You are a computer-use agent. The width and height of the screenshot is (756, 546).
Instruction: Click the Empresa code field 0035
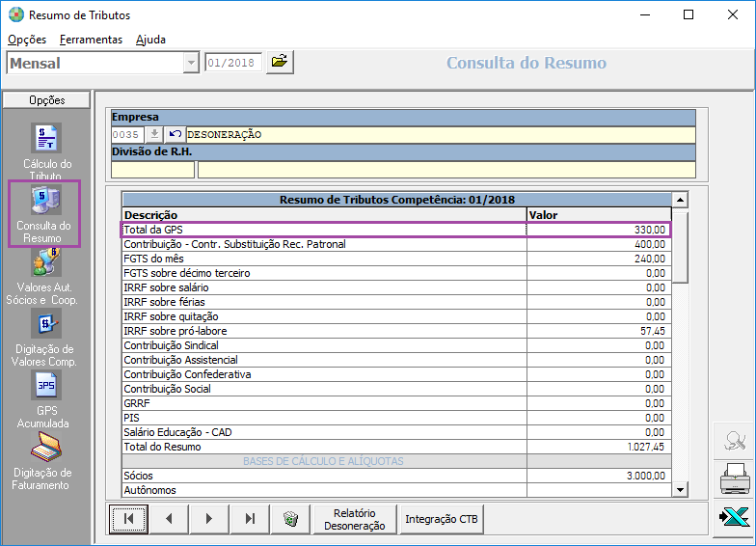pyautogui.click(x=127, y=135)
